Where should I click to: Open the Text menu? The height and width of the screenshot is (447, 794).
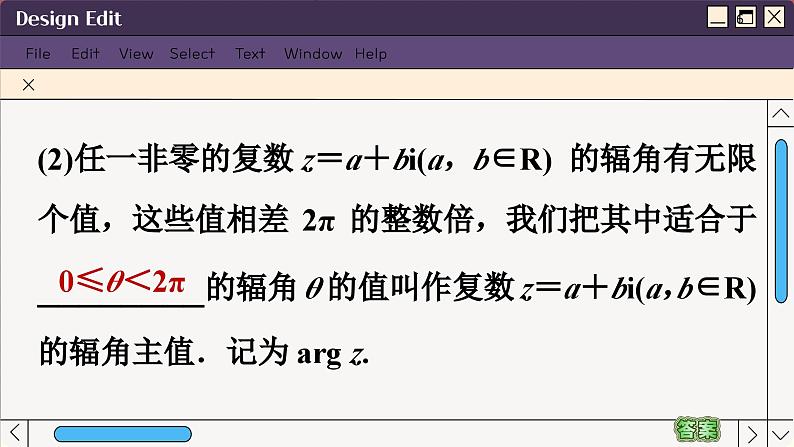[x=250, y=54]
